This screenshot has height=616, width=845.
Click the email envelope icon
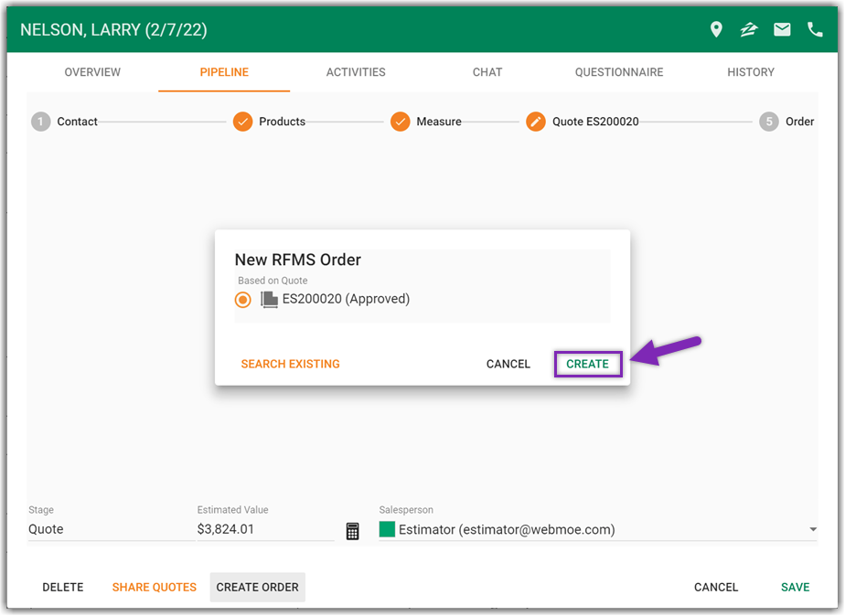point(782,29)
